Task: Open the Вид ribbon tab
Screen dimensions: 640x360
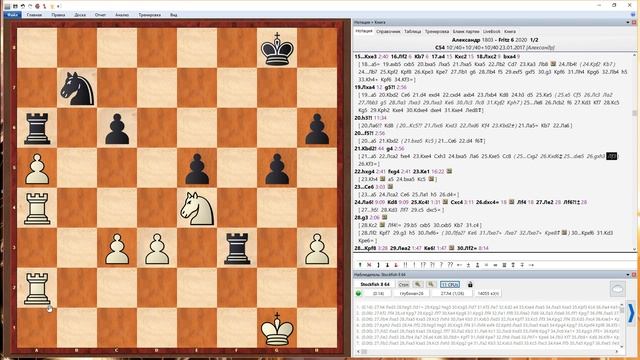Action: click(x=173, y=15)
